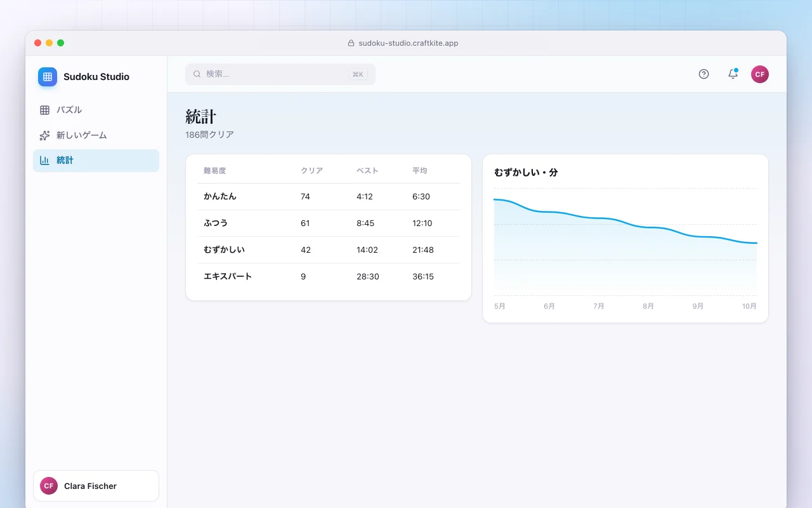Viewport: 812px width, 508px height.
Task: Focus the 検索 search field
Action: click(x=280, y=74)
